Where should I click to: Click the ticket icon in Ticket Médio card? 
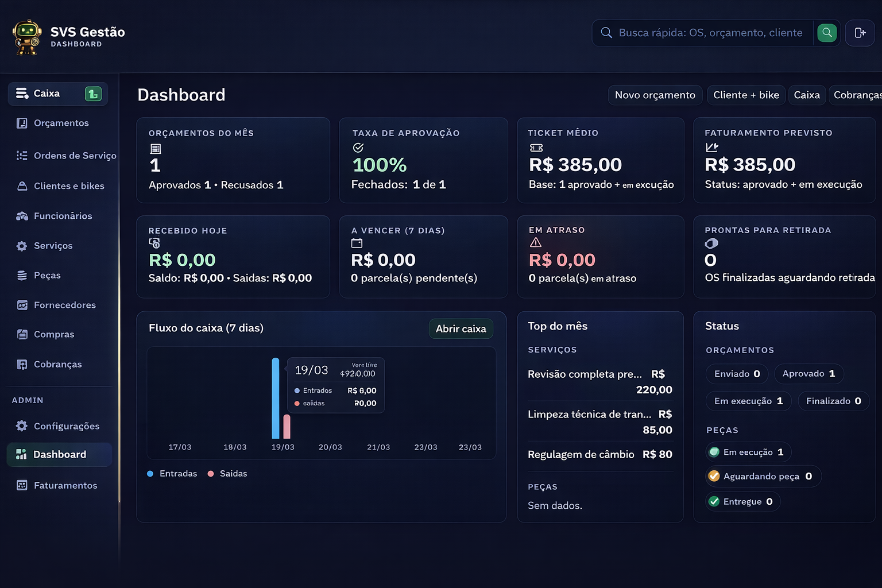pyautogui.click(x=536, y=148)
